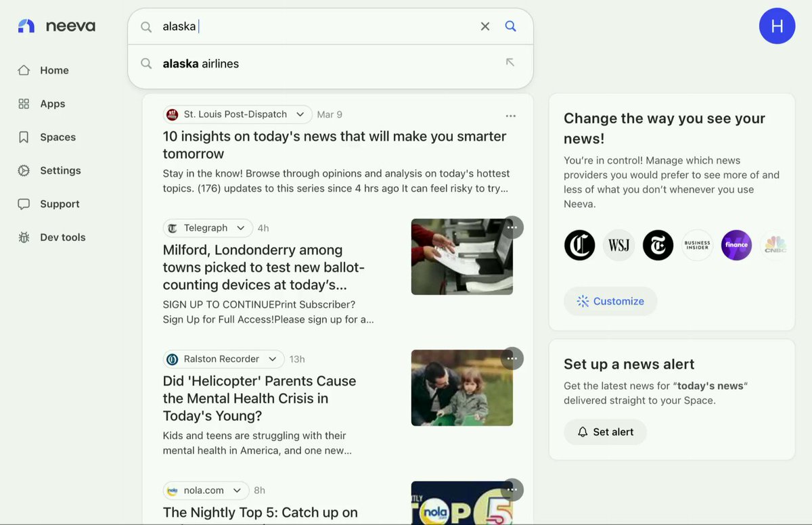Click the CNBC provider logo
This screenshot has width=812, height=525.
(x=774, y=245)
